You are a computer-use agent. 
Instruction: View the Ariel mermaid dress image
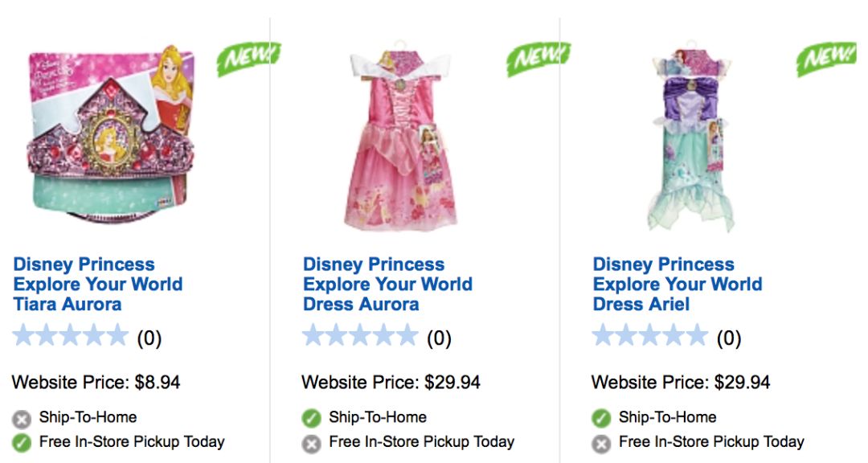coord(690,141)
